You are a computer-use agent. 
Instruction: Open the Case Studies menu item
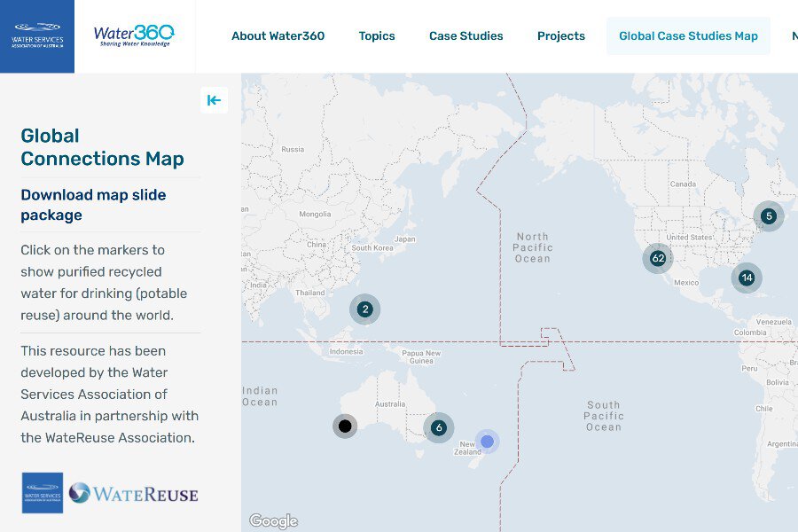[465, 36]
